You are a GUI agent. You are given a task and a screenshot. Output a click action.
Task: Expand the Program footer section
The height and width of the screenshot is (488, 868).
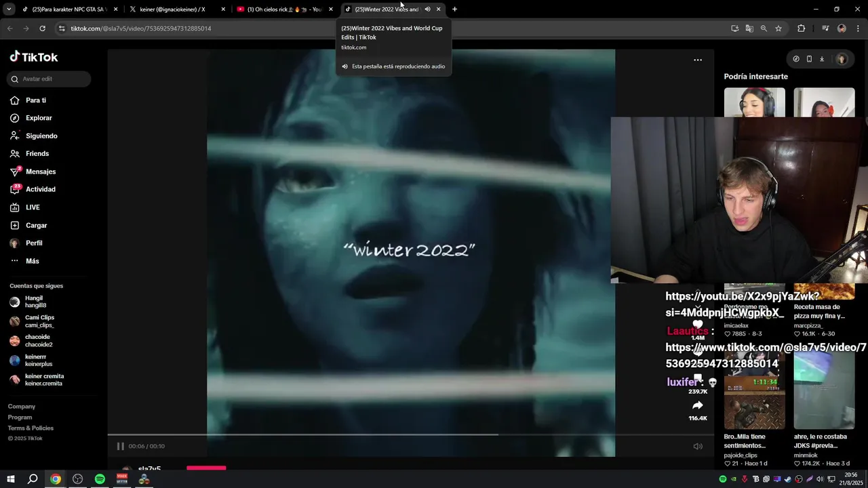pos(20,418)
